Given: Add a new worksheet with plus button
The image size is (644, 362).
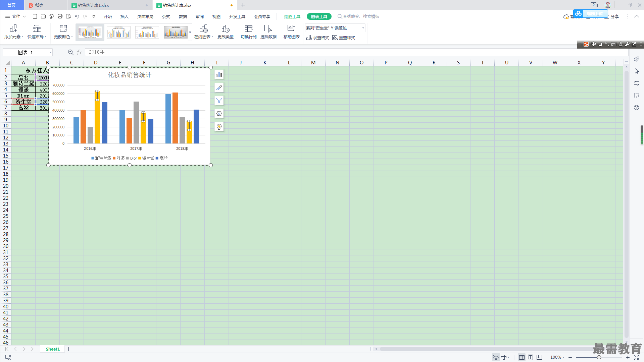Looking at the screenshot, I should tap(69, 349).
